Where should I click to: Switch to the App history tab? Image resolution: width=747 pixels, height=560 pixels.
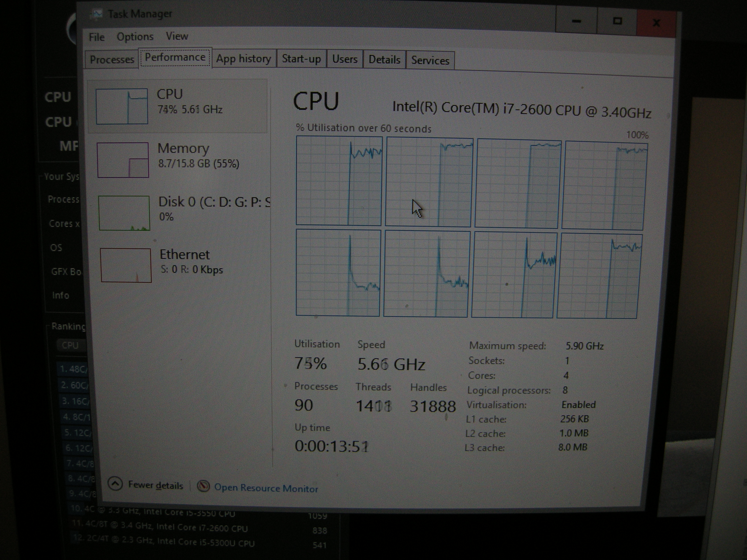(243, 59)
